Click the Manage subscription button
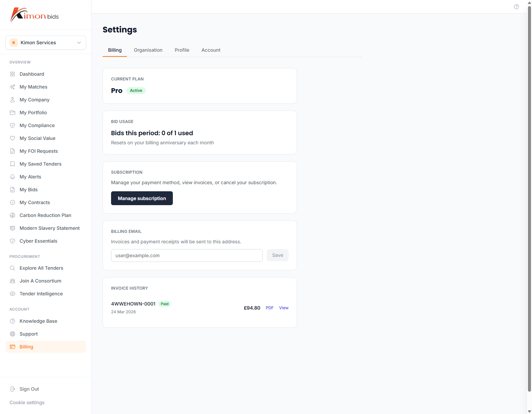Viewport: 532px width, 414px height. tap(142, 198)
